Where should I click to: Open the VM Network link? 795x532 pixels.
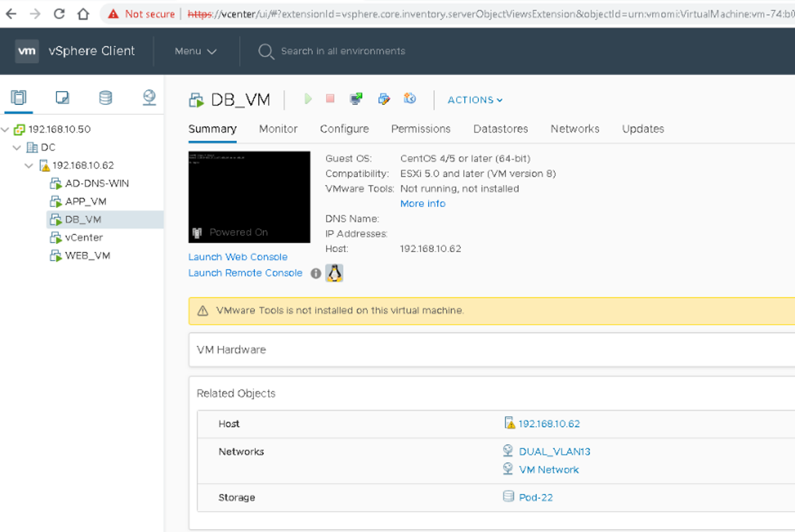[x=549, y=470]
